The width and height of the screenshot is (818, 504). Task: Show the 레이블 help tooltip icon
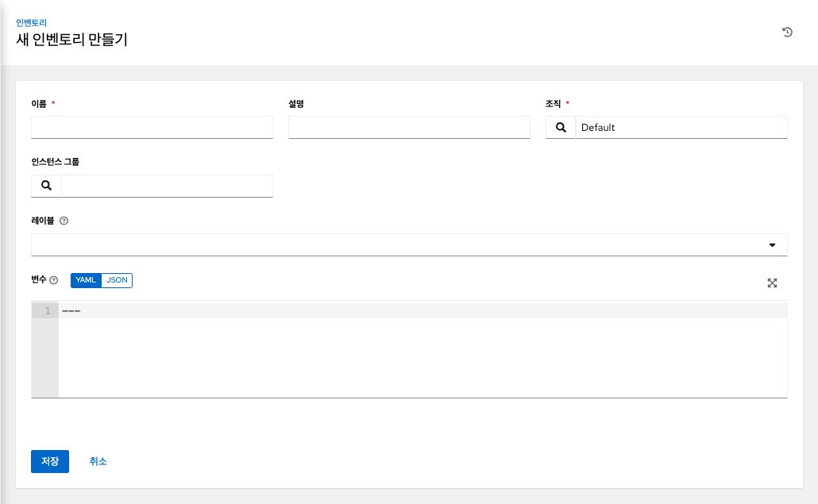(66, 221)
